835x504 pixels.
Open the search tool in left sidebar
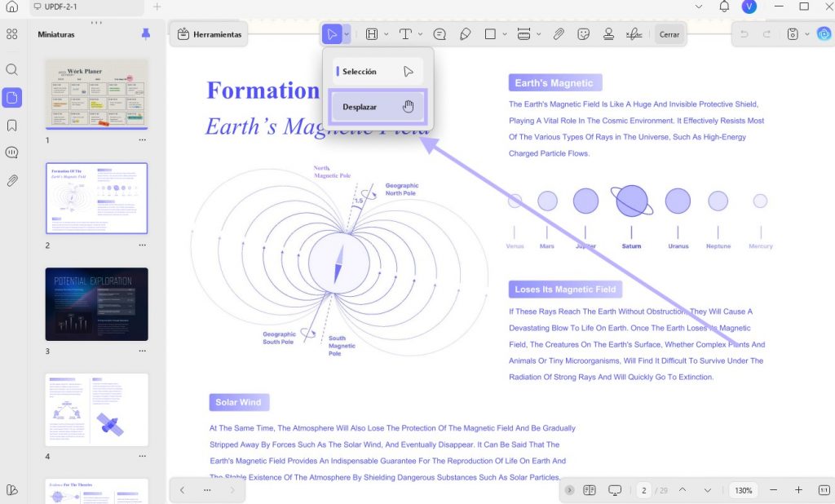coord(11,70)
